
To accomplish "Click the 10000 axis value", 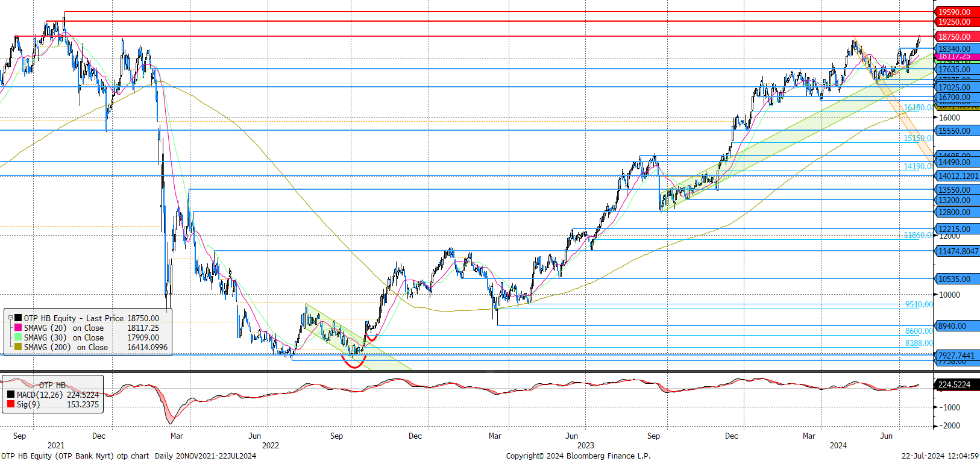I will (949, 295).
